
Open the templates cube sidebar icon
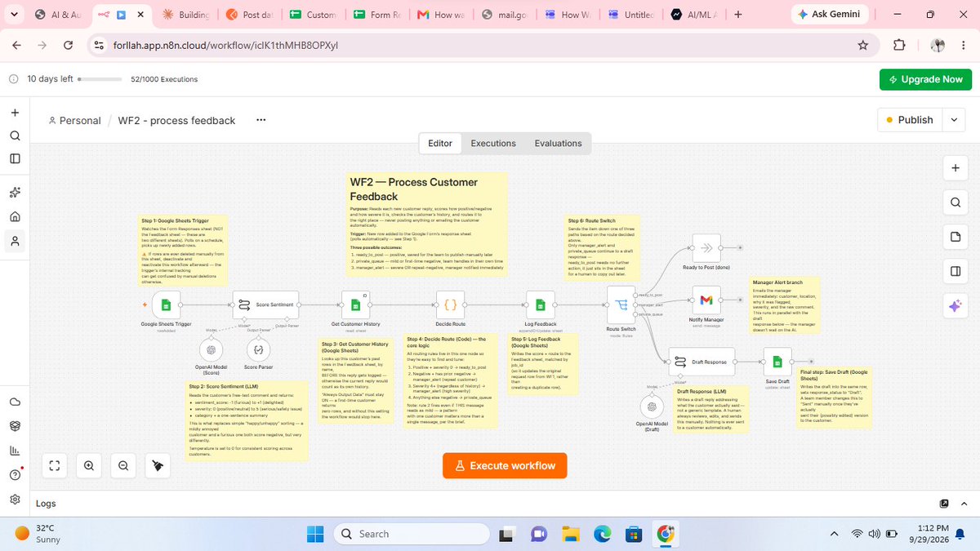pos(15,426)
